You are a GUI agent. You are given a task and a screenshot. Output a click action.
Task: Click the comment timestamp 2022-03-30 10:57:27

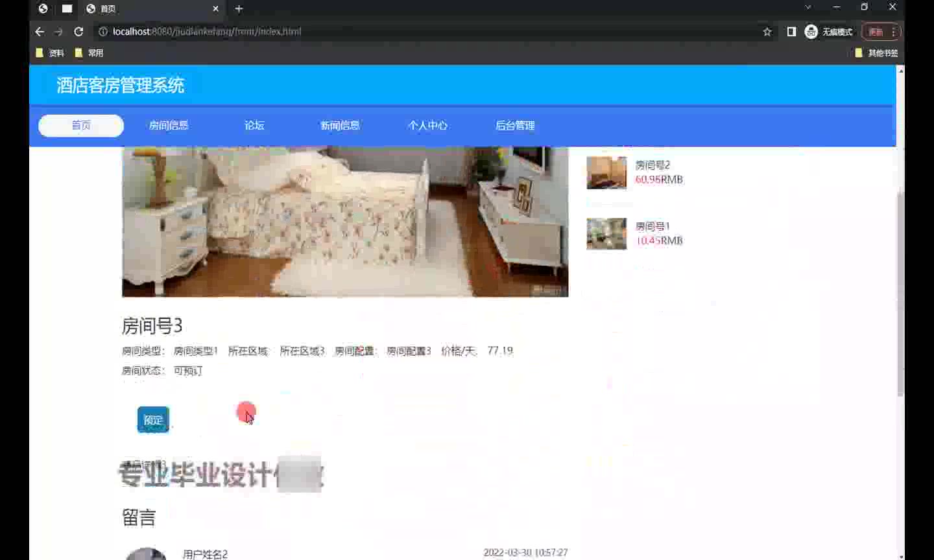525,553
